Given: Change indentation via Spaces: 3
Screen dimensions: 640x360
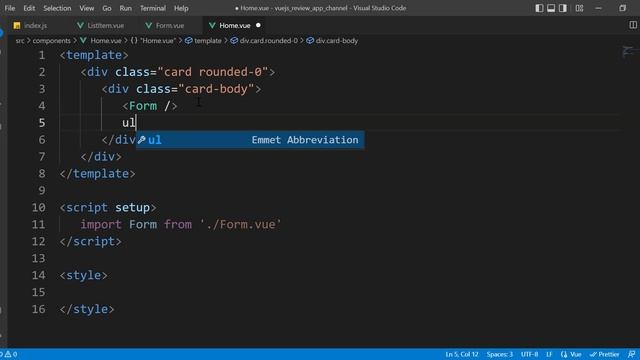Looking at the screenshot, I should 499,354.
